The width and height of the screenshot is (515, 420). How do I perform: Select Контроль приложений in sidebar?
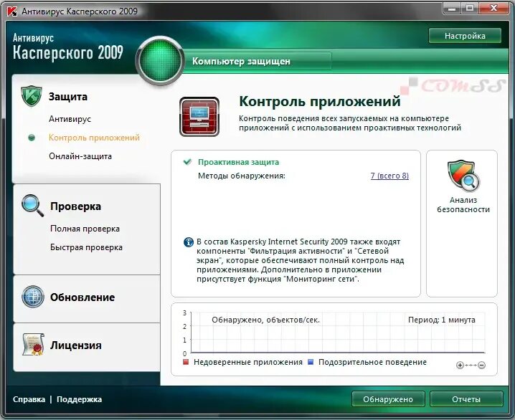coord(94,138)
